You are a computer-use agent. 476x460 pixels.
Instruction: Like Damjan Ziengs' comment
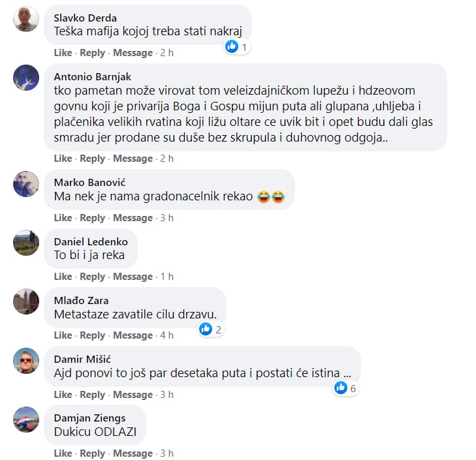pyautogui.click(x=63, y=453)
